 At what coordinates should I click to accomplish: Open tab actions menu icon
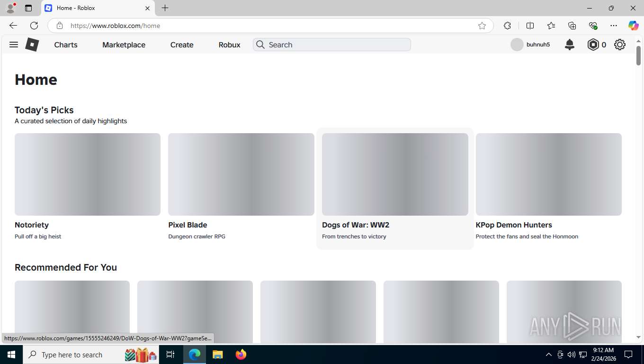pyautogui.click(x=28, y=8)
